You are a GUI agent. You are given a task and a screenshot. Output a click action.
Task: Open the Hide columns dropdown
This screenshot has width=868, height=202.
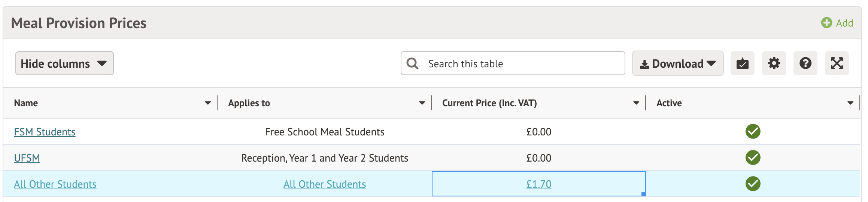64,64
